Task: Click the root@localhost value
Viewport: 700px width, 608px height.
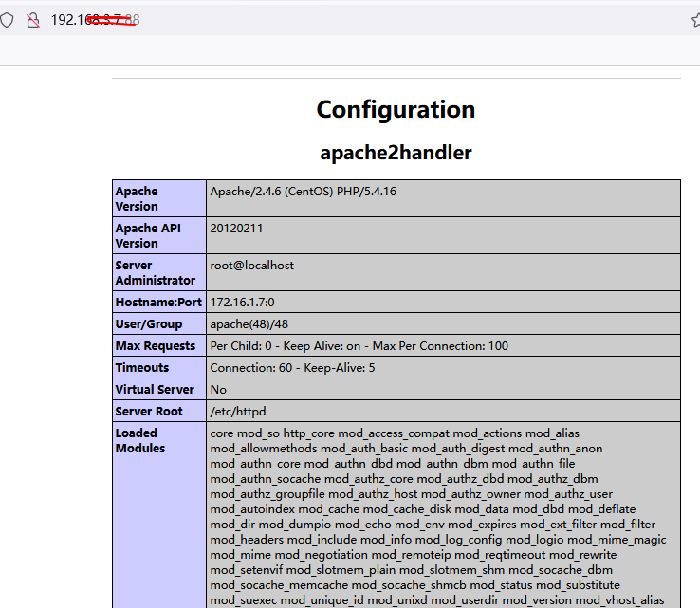Action: point(251,266)
